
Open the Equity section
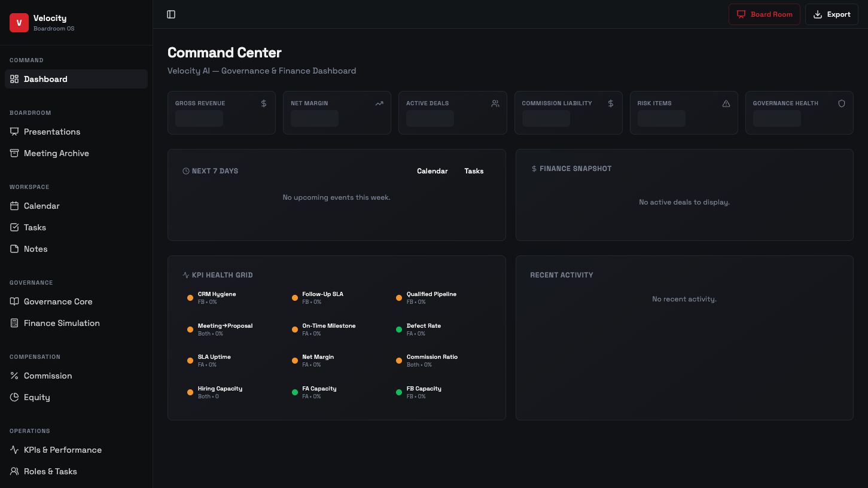76,397
